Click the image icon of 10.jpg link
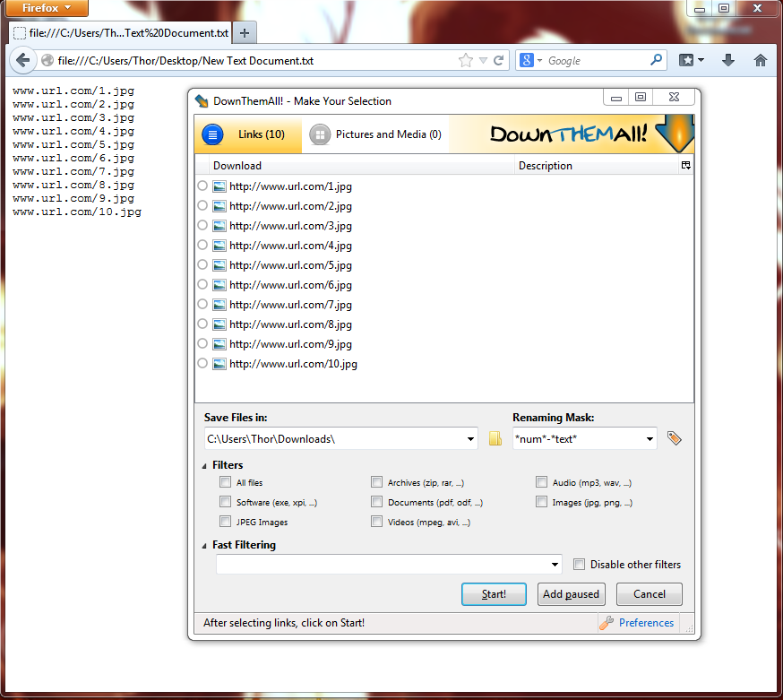783x700 pixels. [219, 364]
